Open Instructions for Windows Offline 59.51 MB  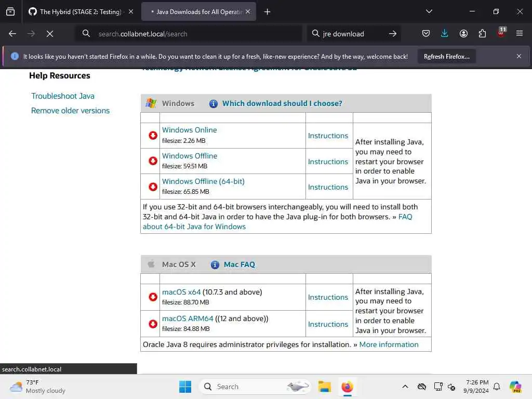[328, 162]
